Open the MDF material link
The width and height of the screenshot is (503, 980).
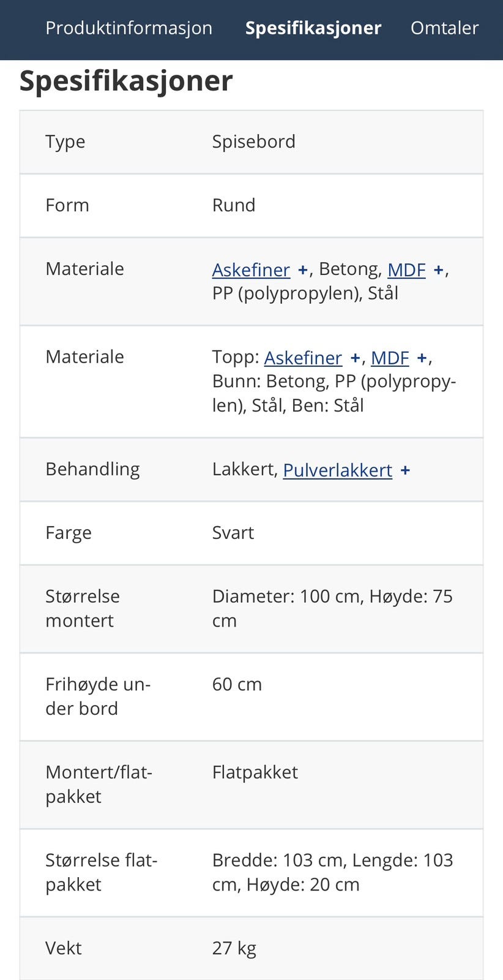coord(406,269)
